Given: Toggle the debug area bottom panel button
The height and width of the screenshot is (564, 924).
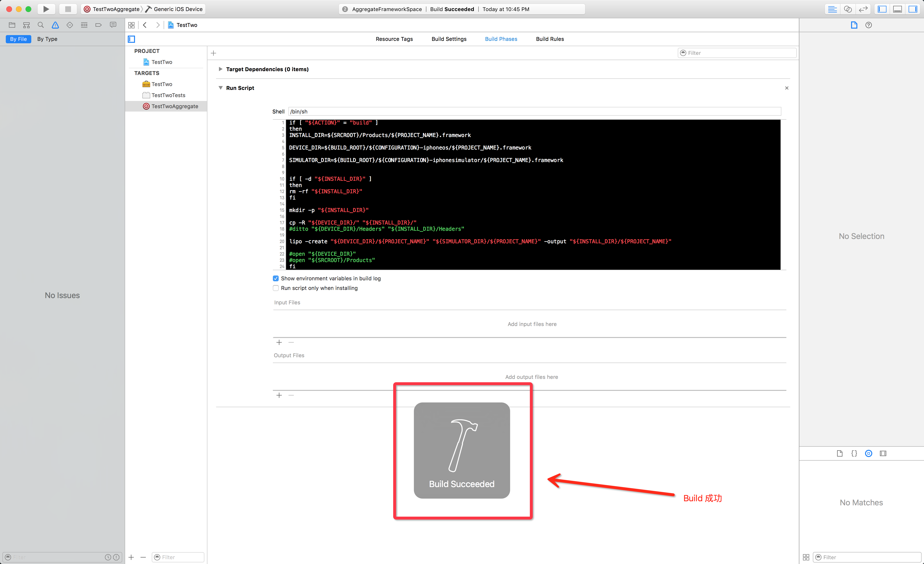Looking at the screenshot, I should [x=897, y=9].
